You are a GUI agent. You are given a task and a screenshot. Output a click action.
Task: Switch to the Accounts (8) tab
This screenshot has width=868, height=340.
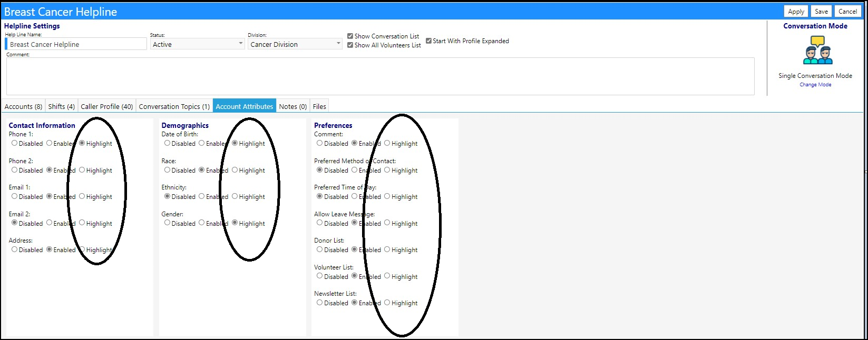click(23, 106)
